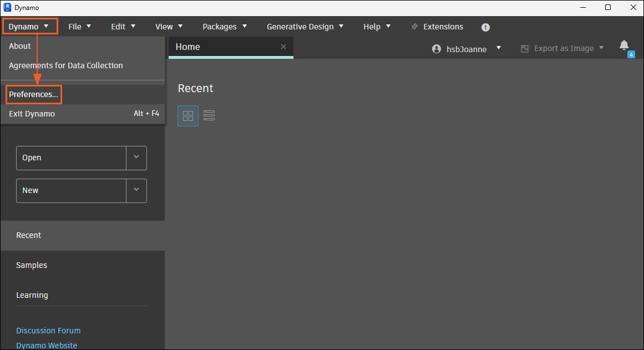644x350 pixels.
Task: Minimize the Dynamo window
Action: pos(583,7)
